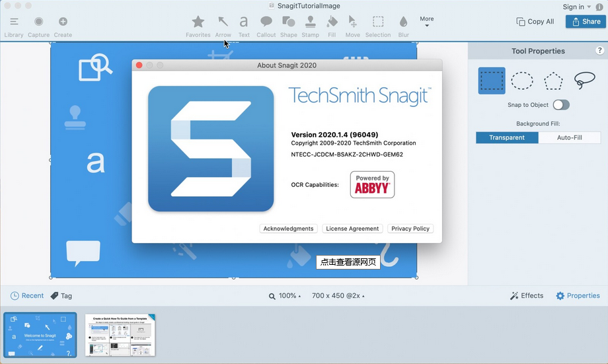Click the Copy All button
608x364 pixels.
[x=535, y=22]
